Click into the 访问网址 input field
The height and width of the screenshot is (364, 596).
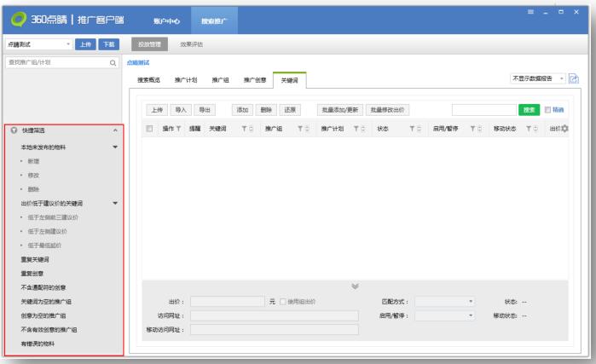tap(274, 315)
